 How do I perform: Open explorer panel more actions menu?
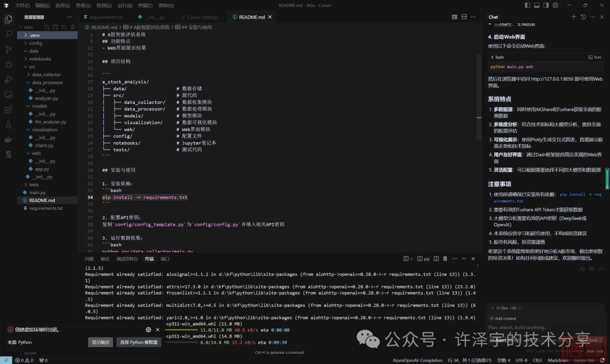[69, 17]
